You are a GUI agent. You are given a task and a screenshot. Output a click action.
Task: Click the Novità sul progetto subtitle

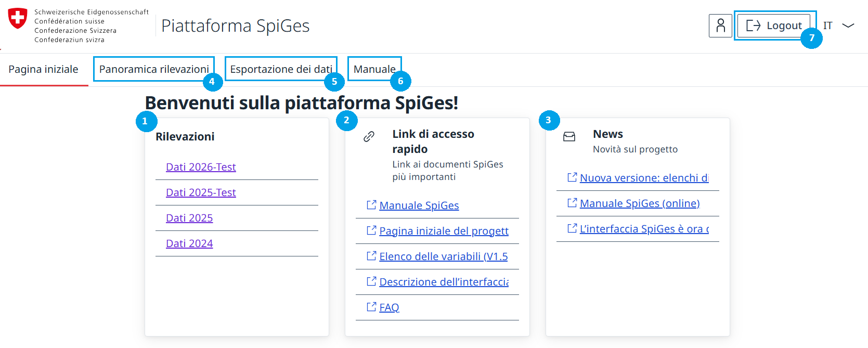(x=636, y=149)
